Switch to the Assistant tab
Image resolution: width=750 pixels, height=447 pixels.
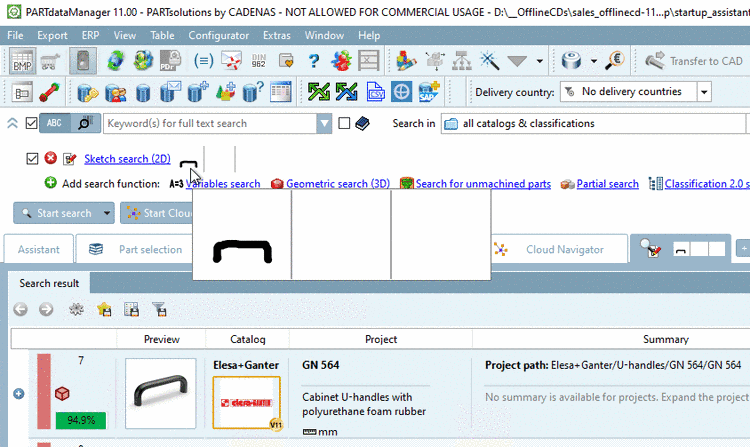click(x=39, y=249)
